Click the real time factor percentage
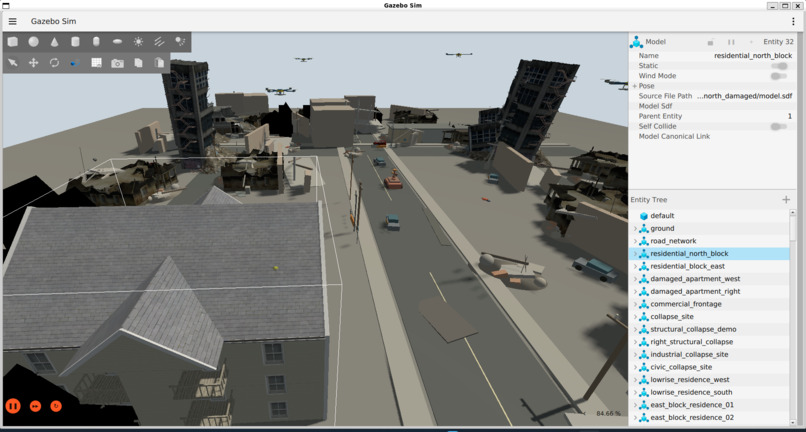Viewport: 806px width, 432px height. click(x=608, y=413)
